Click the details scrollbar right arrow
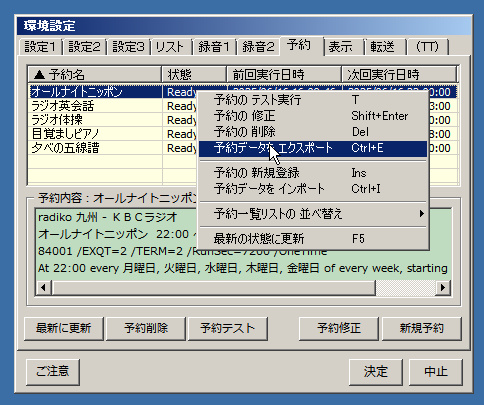The height and width of the screenshot is (405, 484). tap(443, 287)
